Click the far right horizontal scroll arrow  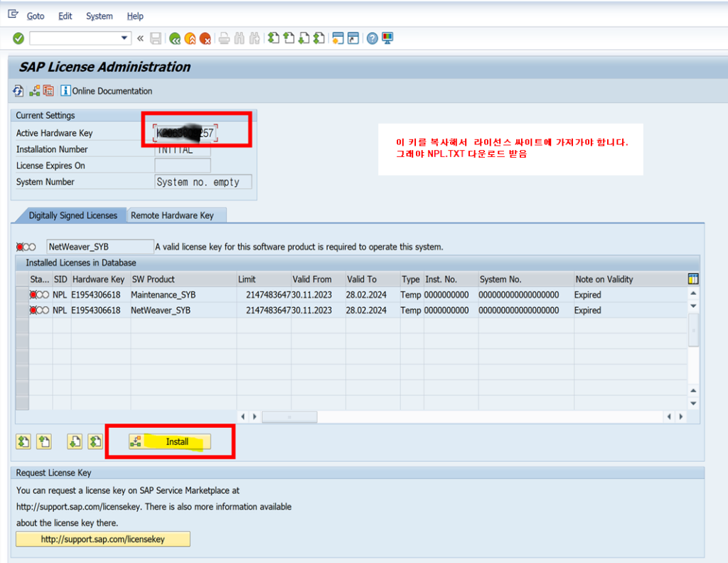click(x=680, y=417)
